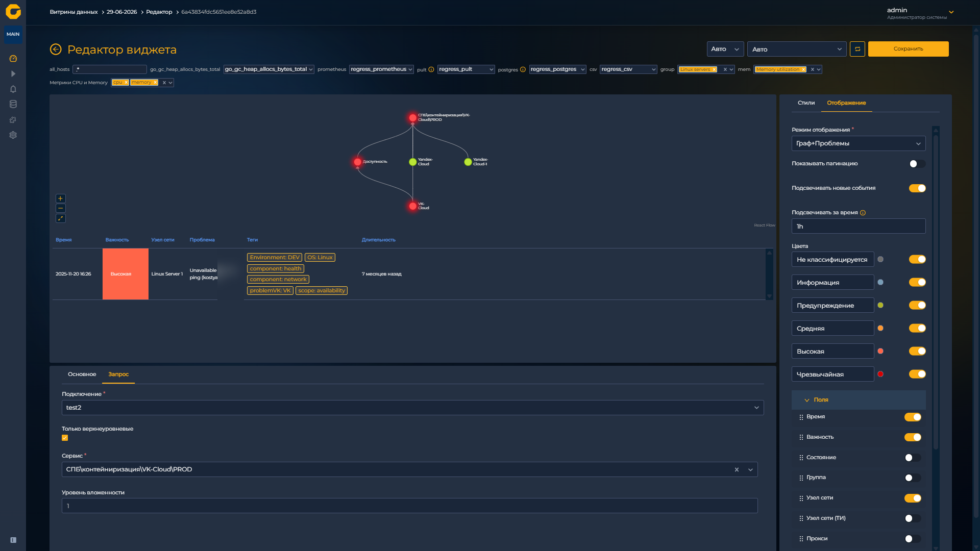Open Режим отображения dropdown Граф+Проблемы
Screen dimensions: 980x551
(859, 143)
